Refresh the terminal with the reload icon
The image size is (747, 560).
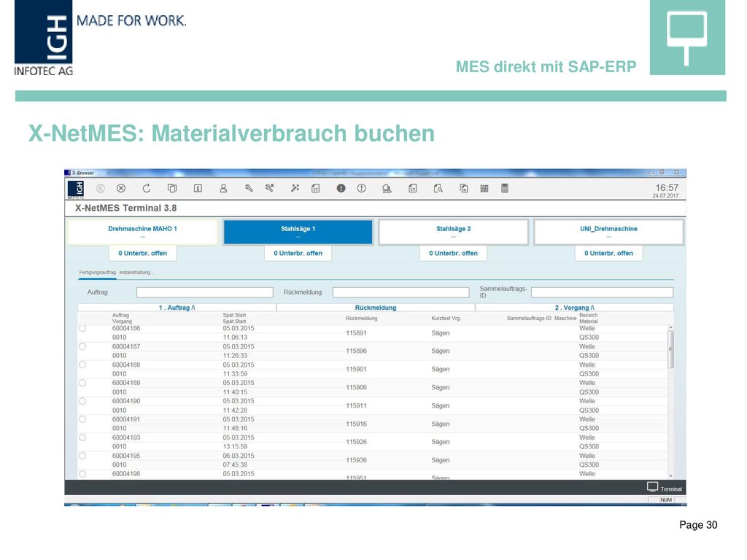click(x=147, y=189)
